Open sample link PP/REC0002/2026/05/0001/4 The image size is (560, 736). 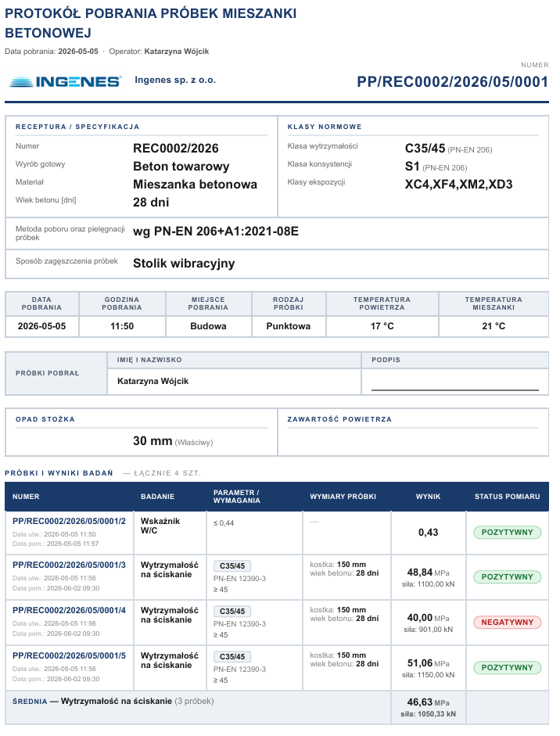69,610
